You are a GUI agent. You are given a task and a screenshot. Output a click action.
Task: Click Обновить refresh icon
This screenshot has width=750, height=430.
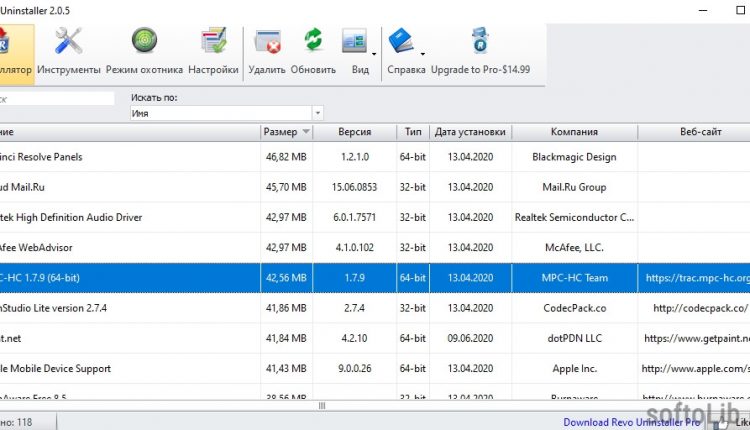tap(313, 40)
